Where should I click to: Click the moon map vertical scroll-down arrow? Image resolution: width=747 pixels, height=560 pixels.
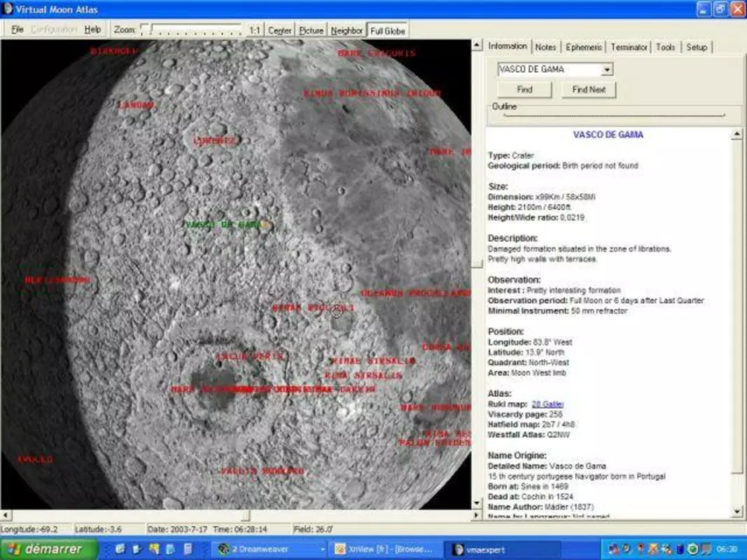click(477, 503)
